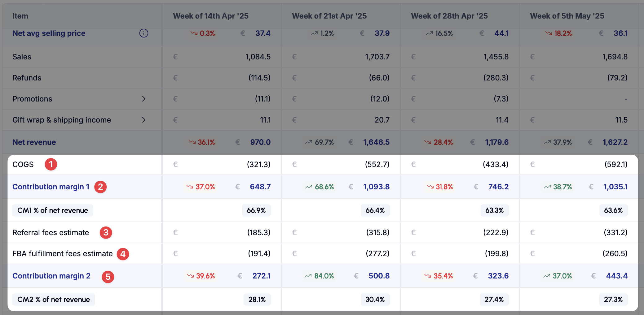
Task: Click red marker 1 next to COGS
Action: click(x=51, y=164)
